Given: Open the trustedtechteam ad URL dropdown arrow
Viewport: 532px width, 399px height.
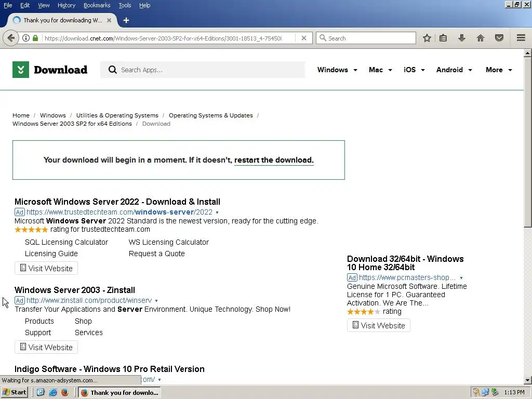Looking at the screenshot, I should pos(217,212).
